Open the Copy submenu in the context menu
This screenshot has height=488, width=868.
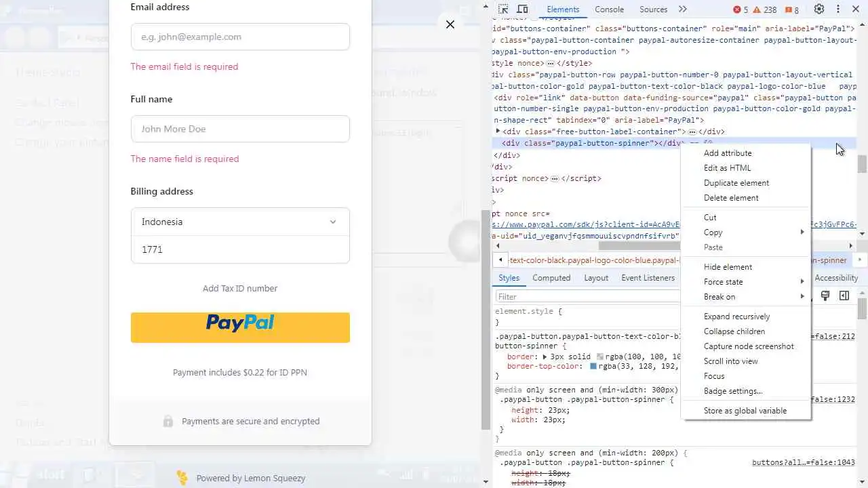tap(746, 232)
